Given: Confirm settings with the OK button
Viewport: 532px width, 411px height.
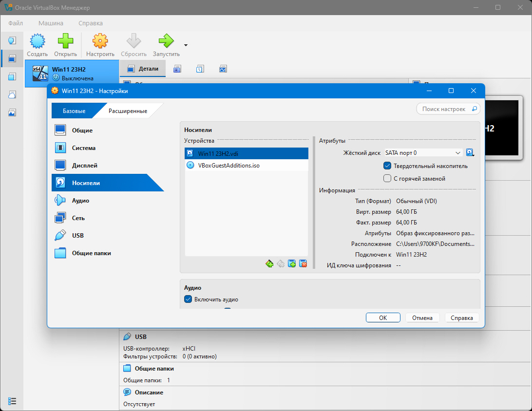Looking at the screenshot, I should (383, 318).
